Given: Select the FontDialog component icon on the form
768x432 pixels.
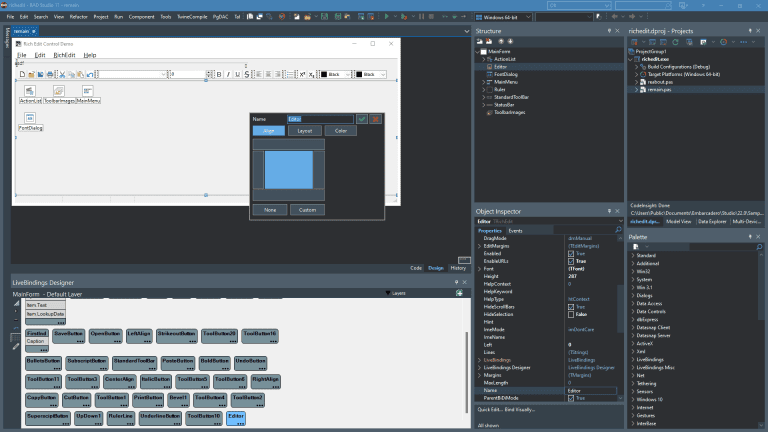Looking at the screenshot, I should point(30,118).
